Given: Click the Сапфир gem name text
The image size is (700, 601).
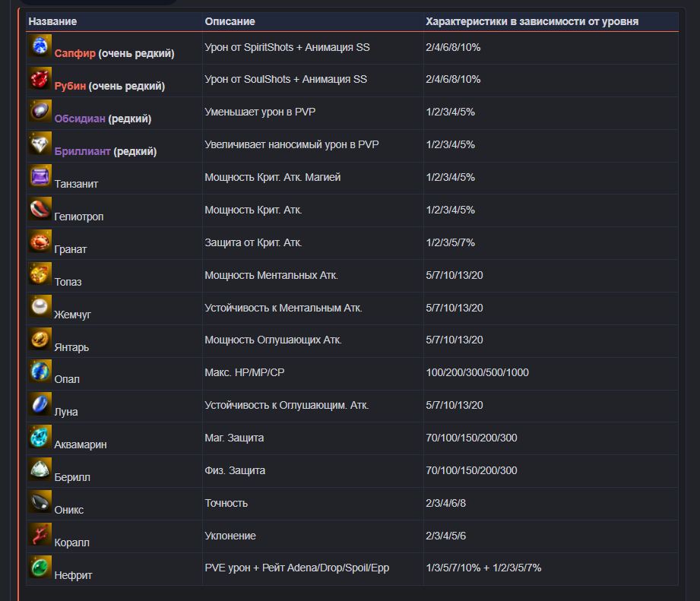Looking at the screenshot, I should pyautogui.click(x=74, y=54).
